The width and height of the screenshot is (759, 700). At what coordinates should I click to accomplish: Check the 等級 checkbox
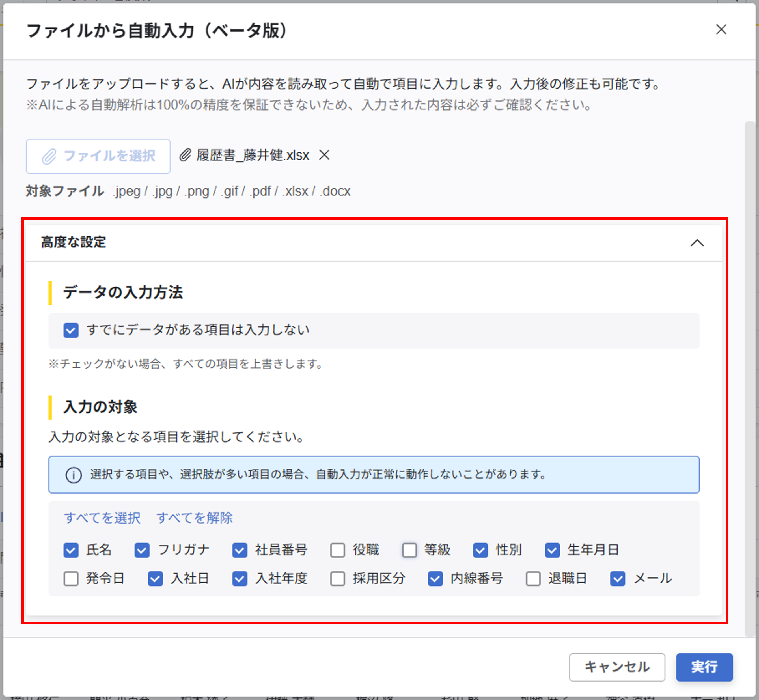pos(409,550)
